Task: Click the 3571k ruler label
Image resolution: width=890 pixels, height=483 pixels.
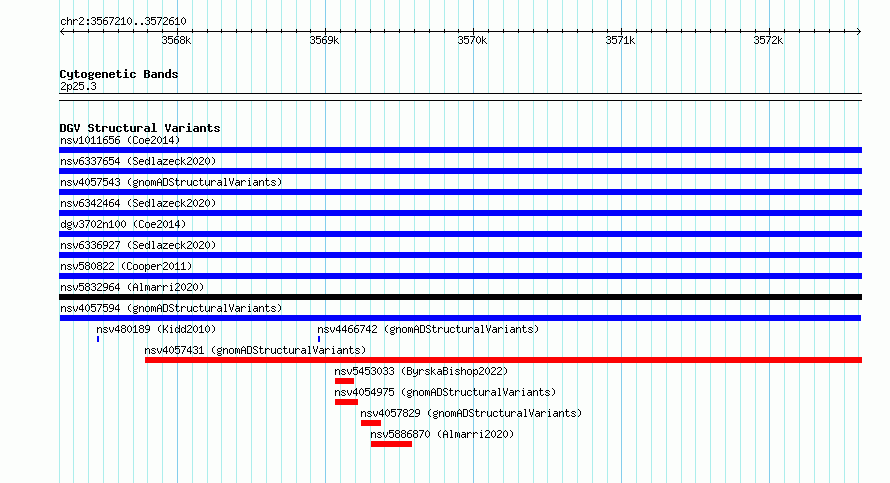Action: point(620,40)
